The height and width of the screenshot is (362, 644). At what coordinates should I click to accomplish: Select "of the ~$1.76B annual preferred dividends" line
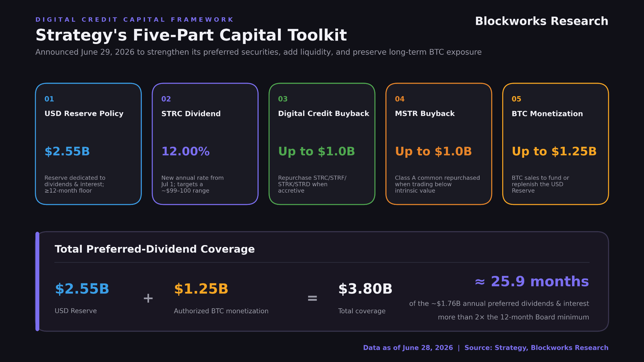click(499, 304)
